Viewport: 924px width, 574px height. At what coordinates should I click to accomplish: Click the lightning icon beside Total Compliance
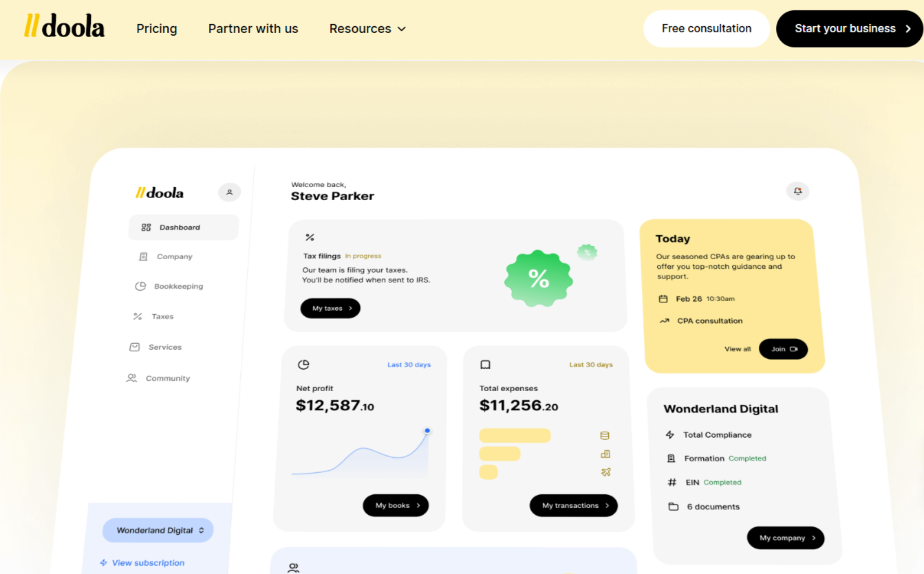(x=670, y=434)
